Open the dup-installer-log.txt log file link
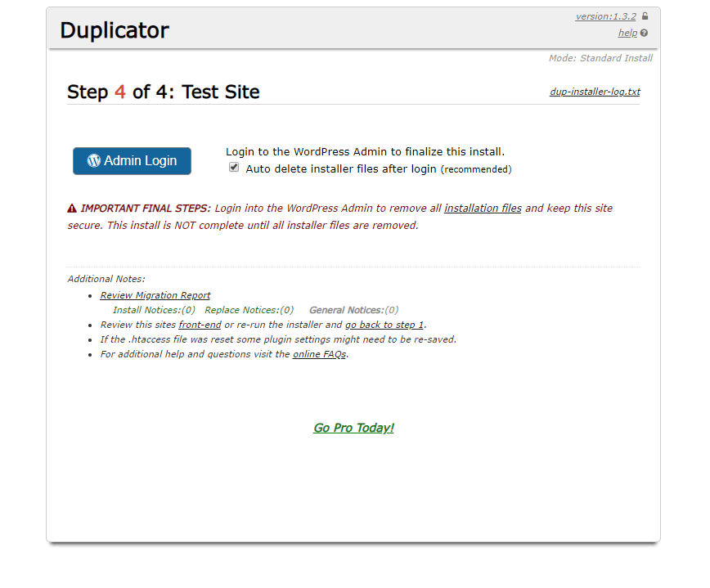This screenshot has height=588, width=710. click(595, 92)
